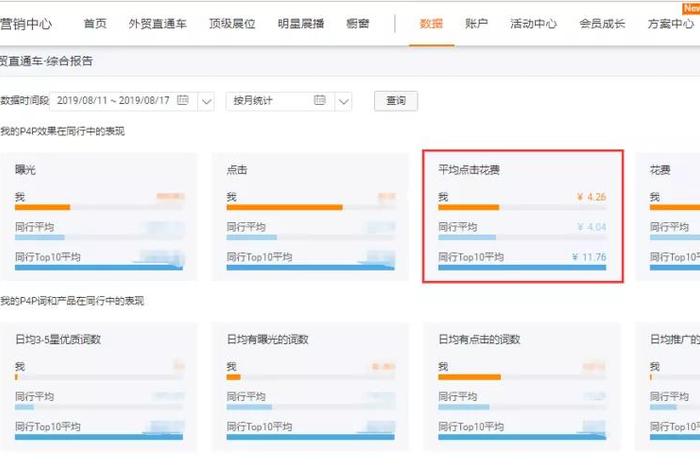Viewport: 700px width, 470px height.
Task: Click 日均有曝光的词数 card title
Action: coord(267,339)
